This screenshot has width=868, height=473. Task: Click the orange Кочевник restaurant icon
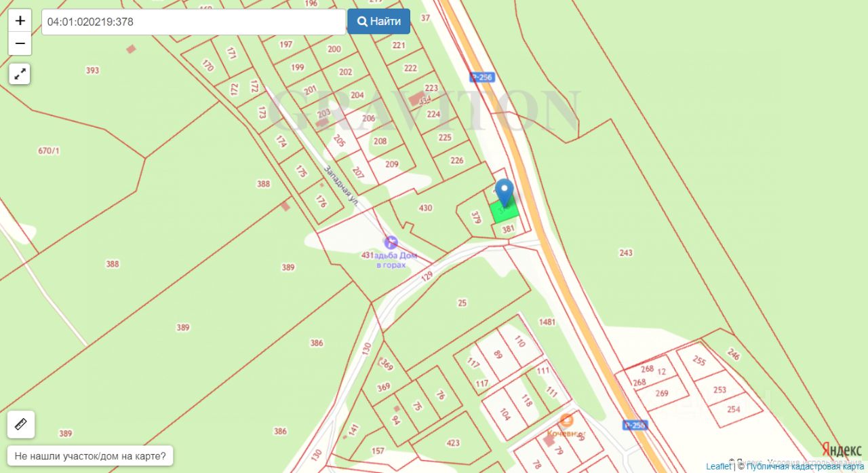point(567,420)
